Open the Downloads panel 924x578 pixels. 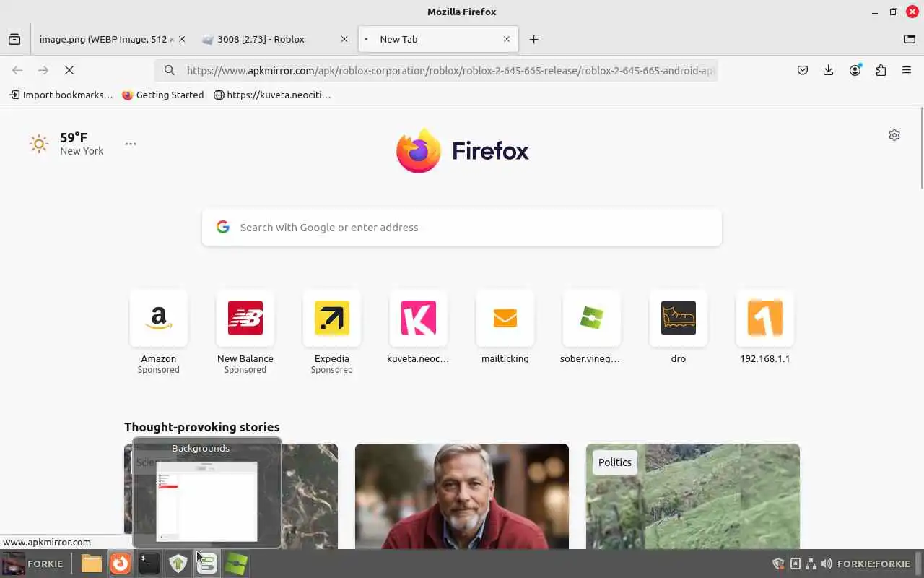pos(829,70)
